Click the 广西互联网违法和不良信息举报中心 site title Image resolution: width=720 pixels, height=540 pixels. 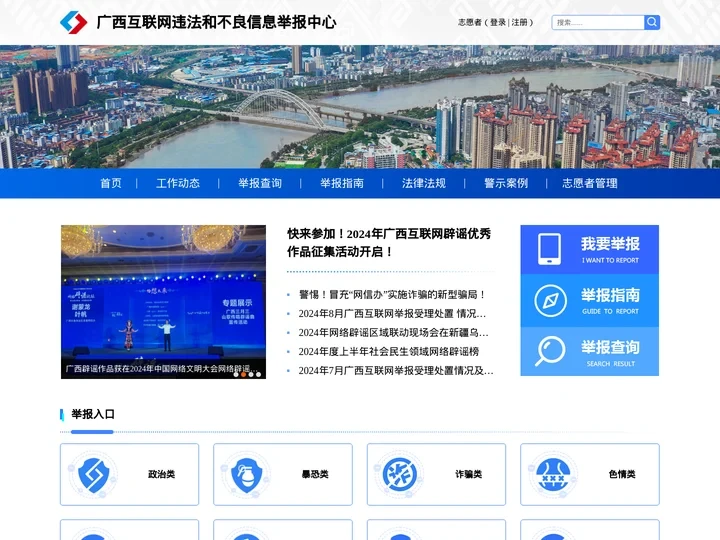coord(216,22)
